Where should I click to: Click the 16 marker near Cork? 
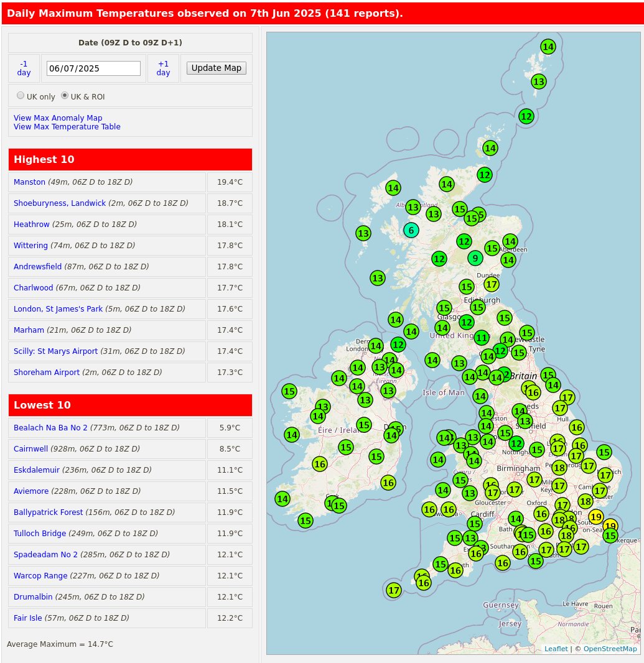(x=320, y=464)
